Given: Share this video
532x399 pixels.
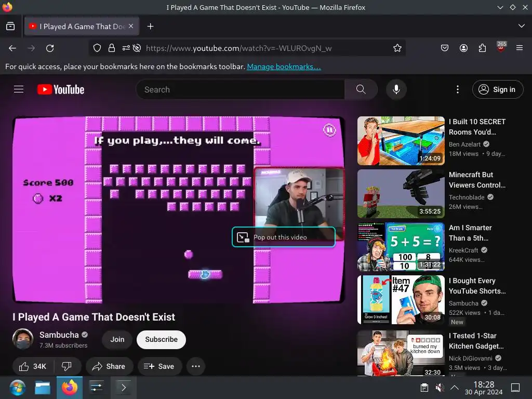Looking at the screenshot, I should click(x=109, y=366).
